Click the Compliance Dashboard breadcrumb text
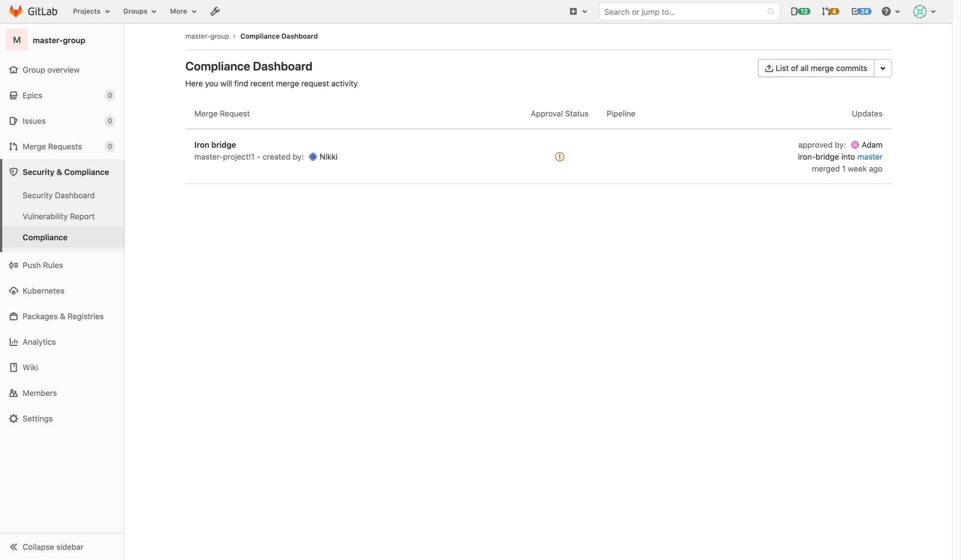 pos(279,36)
